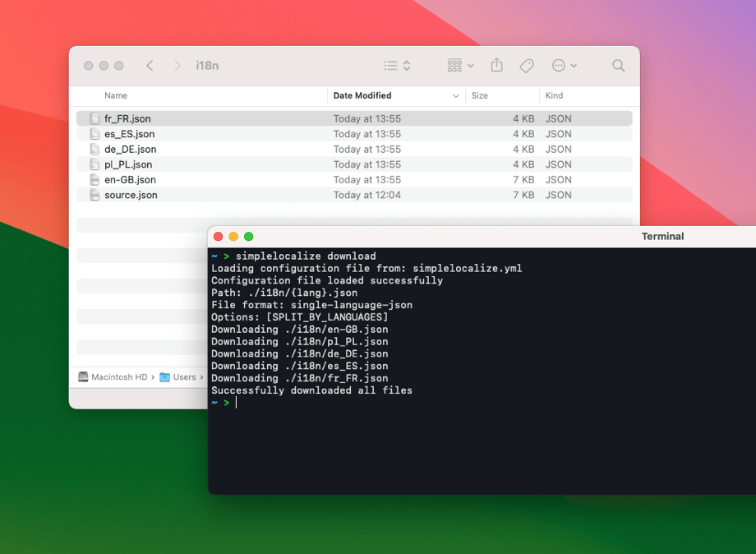This screenshot has width=756, height=554.
Task: Click the en-GB.json size '7 KB'
Action: [x=523, y=180]
